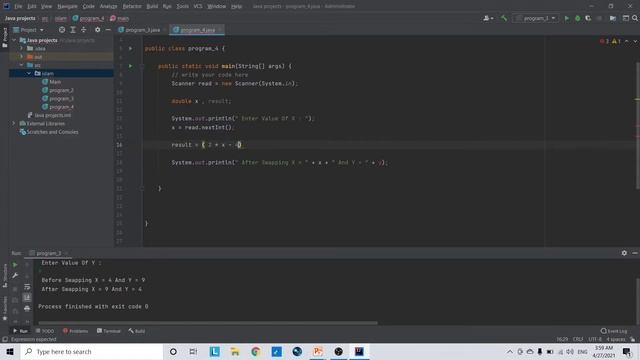Collapse the islam package
This screenshot has width=640, height=360.
tap(29, 73)
